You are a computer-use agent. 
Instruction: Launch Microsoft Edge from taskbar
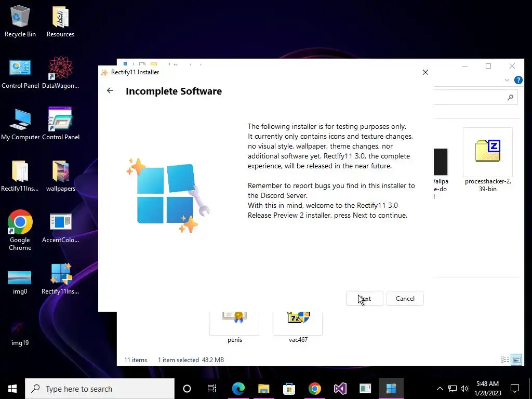point(238,389)
